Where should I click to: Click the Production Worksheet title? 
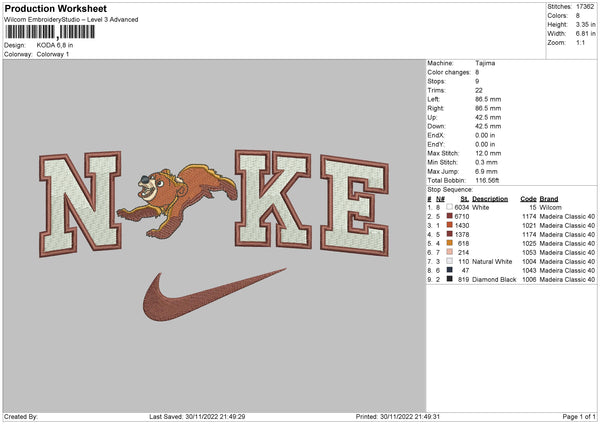[55, 9]
